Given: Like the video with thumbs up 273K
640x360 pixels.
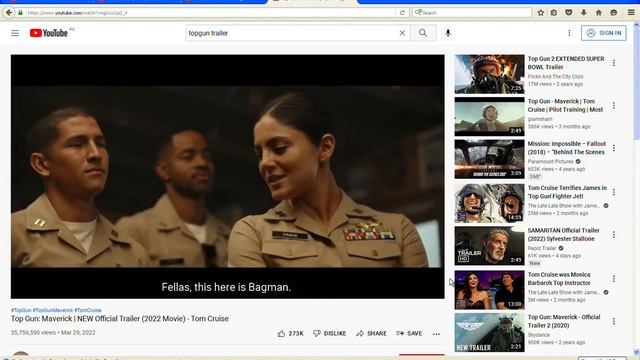Looking at the screenshot, I should click(291, 333).
